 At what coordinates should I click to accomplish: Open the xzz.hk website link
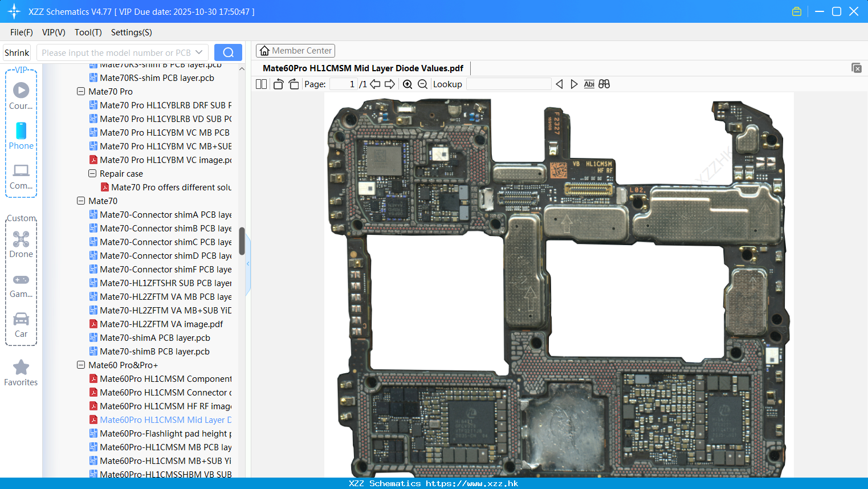pos(472,483)
